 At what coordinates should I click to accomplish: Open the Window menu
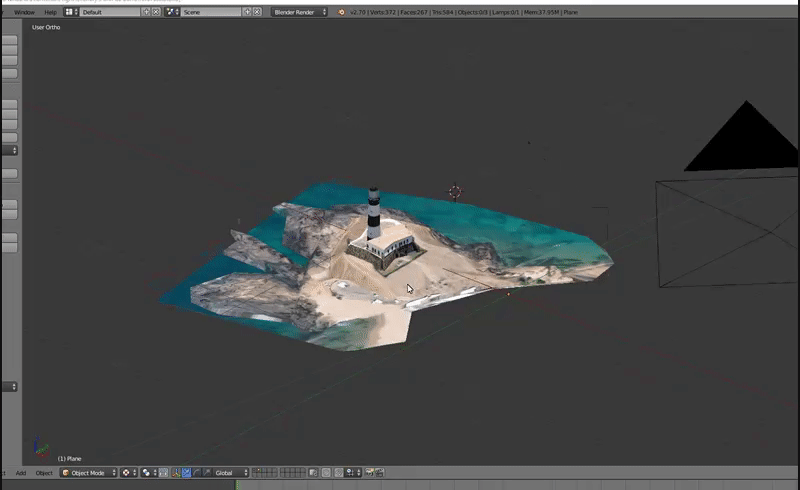click(x=24, y=12)
